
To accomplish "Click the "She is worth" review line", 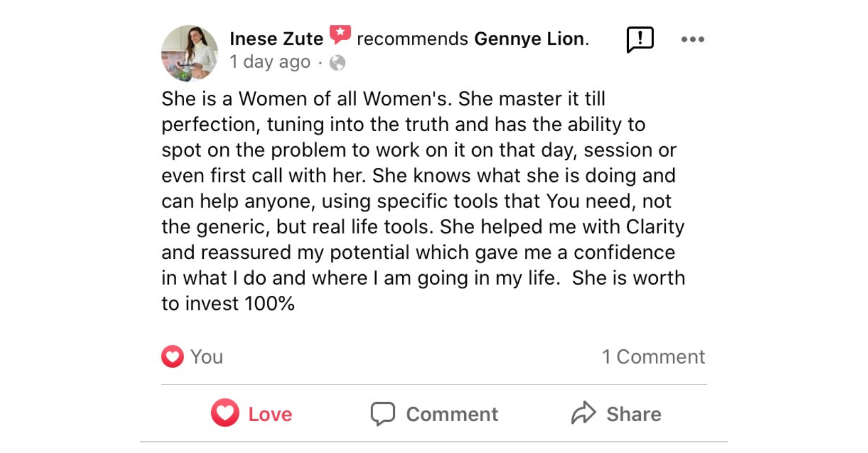I will 628,278.
